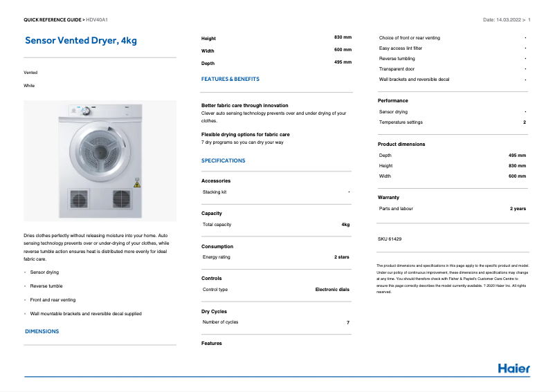The height and width of the screenshot is (392, 555).
Task: Click the Parts and labour warranty row
Action: (452, 208)
